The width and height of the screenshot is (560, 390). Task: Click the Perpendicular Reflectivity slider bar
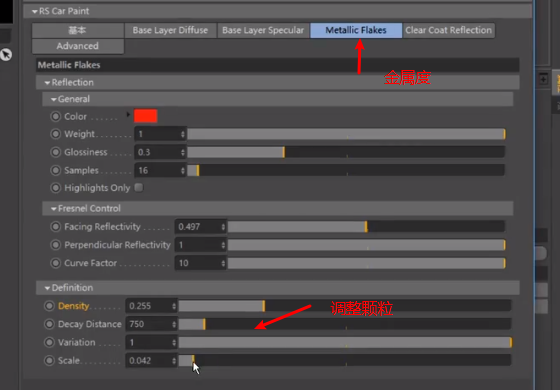coord(366,245)
